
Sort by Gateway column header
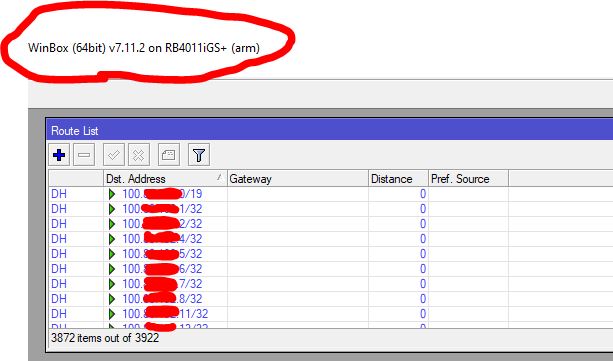click(x=298, y=179)
